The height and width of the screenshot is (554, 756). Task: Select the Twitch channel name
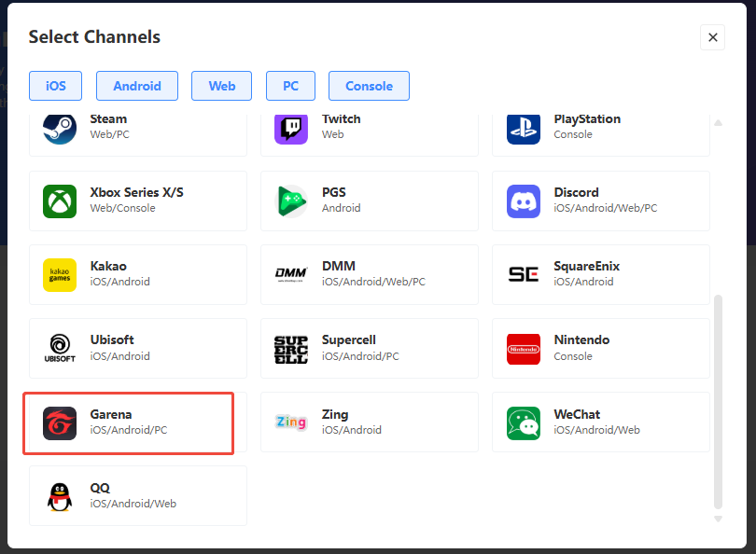coord(342,119)
